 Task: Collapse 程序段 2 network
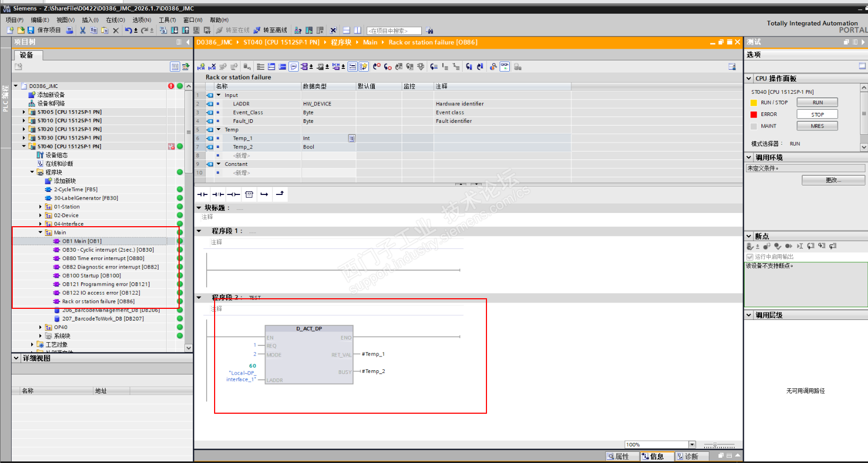point(199,298)
